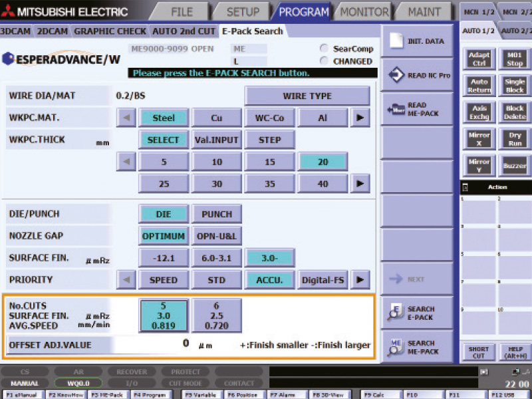Screen dimensions: 532x399
Task: Choose STEP thickness mode
Action: (269, 140)
